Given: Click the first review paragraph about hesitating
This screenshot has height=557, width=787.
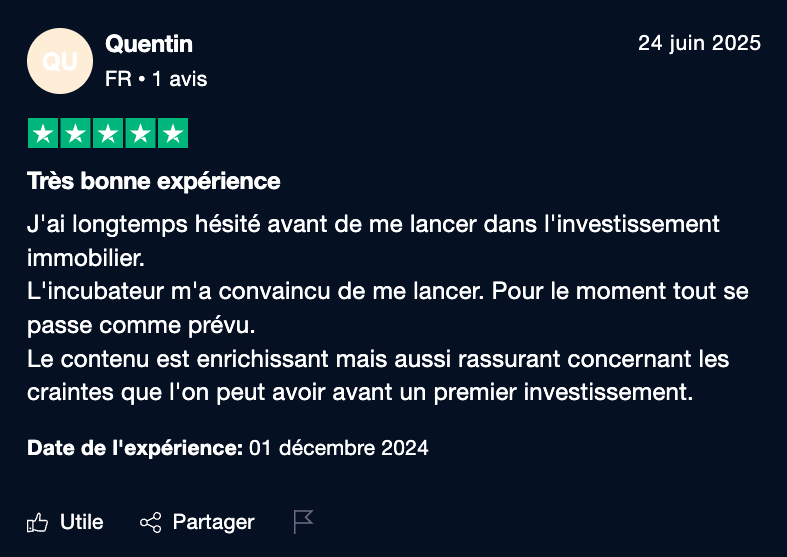Looking at the screenshot, I should click(x=373, y=241).
